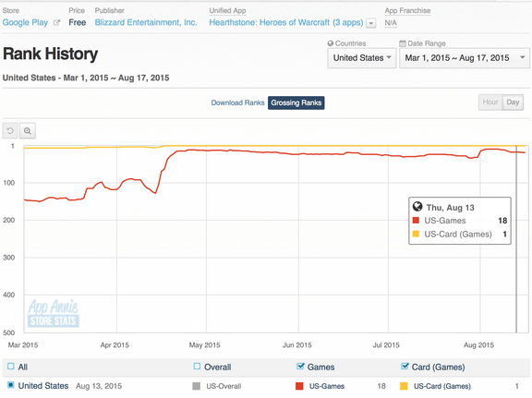The width and height of the screenshot is (532, 398).
Task: Click the globe icon next to Countries
Action: tap(331, 43)
